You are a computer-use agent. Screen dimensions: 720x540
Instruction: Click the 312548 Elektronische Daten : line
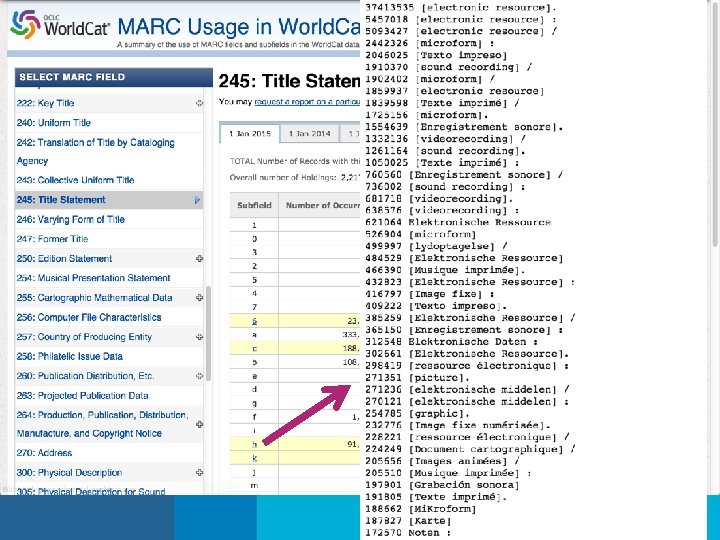(451, 342)
